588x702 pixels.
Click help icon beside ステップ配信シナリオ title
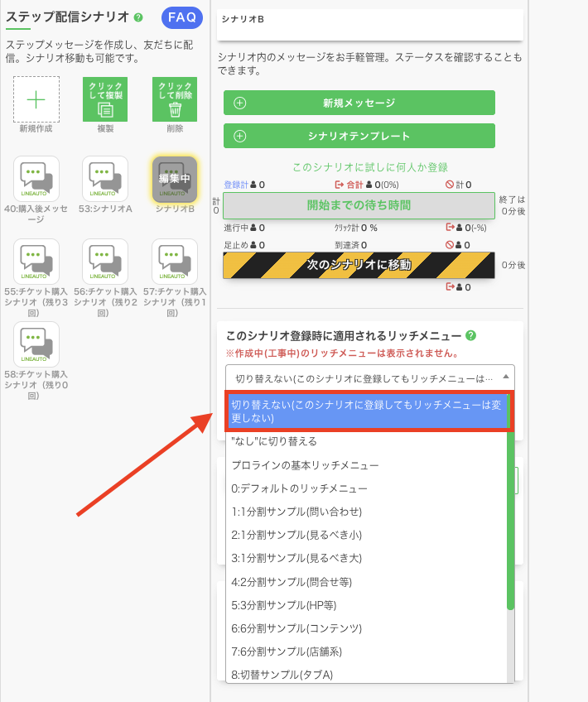[138, 17]
